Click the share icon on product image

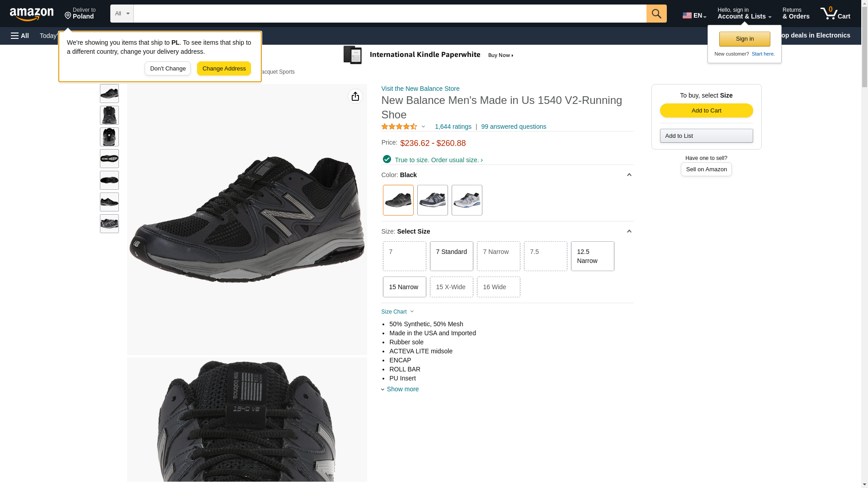tap(355, 96)
